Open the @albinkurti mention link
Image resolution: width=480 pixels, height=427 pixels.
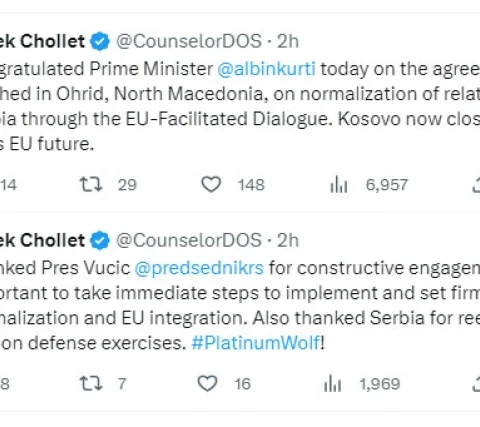pos(266,69)
